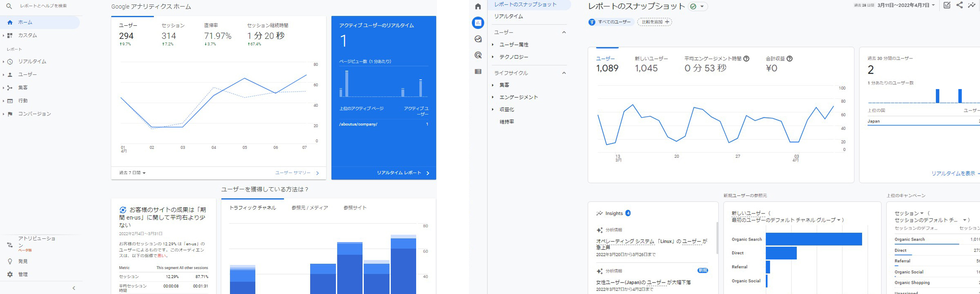
Task: Select the 平均エンゲージメント時間 metric tab
Action: click(x=713, y=65)
